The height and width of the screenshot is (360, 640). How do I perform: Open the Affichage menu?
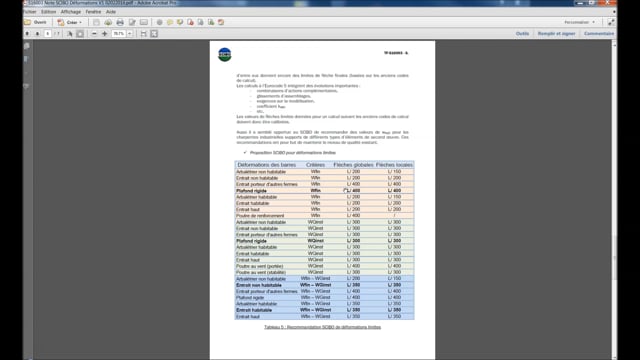click(x=71, y=12)
